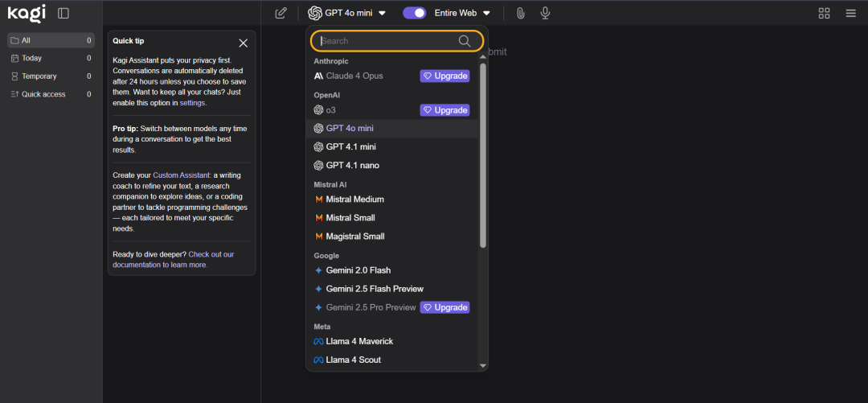
Task: Close the Quick tip panel
Action: 243,43
